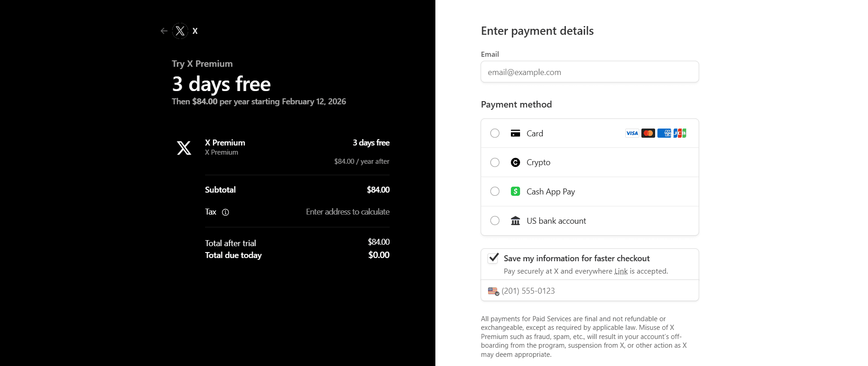Click the Crypto coin icon

click(x=515, y=162)
